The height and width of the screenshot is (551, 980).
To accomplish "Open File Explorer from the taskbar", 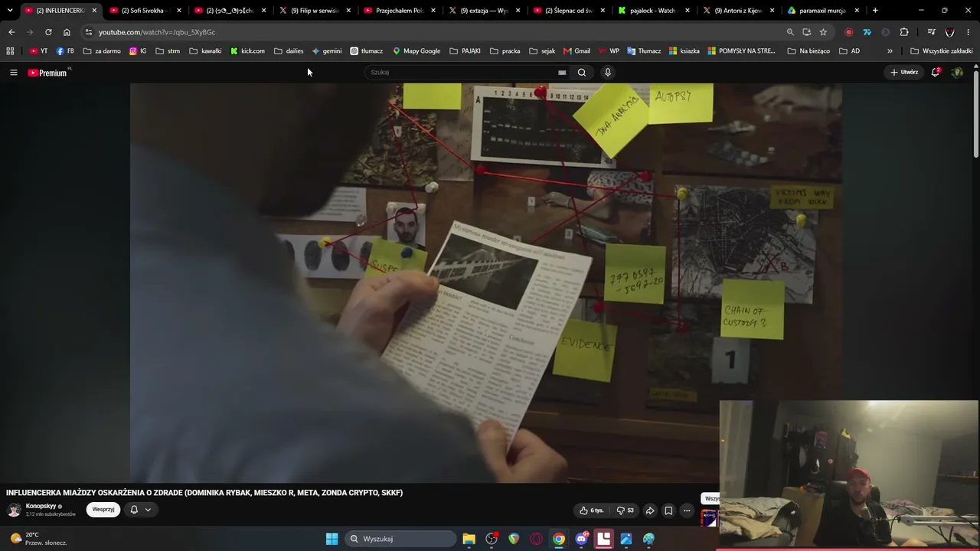I will 469,539.
